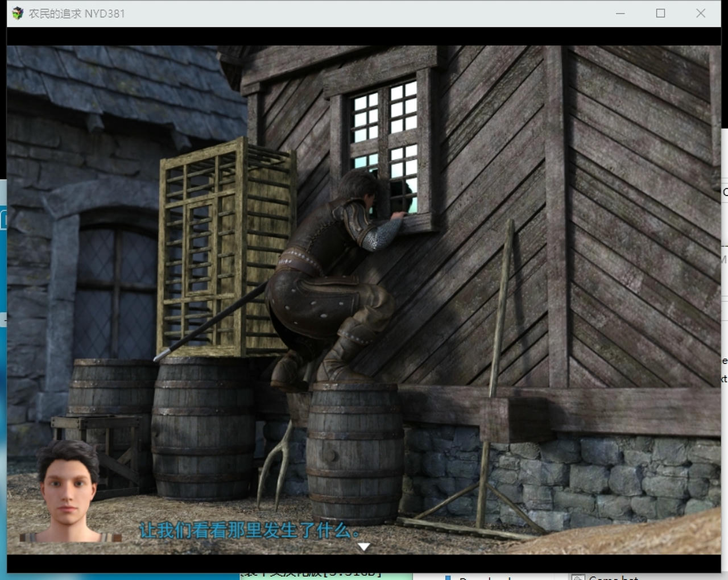Maximize the game window

[x=660, y=13]
